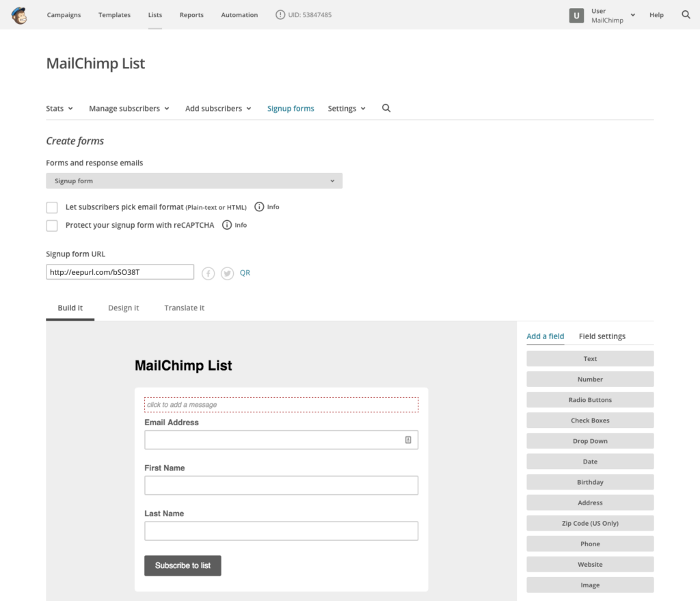Click the MailChimp Freddie logo icon
Viewport: 700px width, 601px height.
pos(20,15)
